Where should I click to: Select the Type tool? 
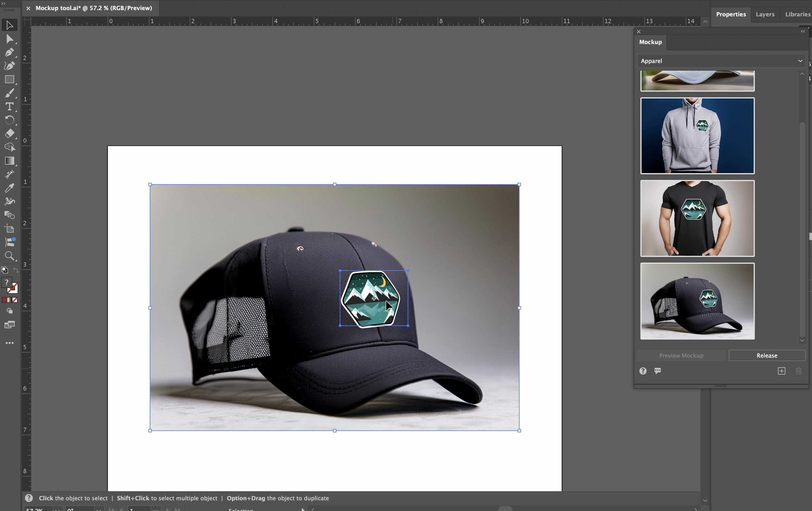click(9, 106)
